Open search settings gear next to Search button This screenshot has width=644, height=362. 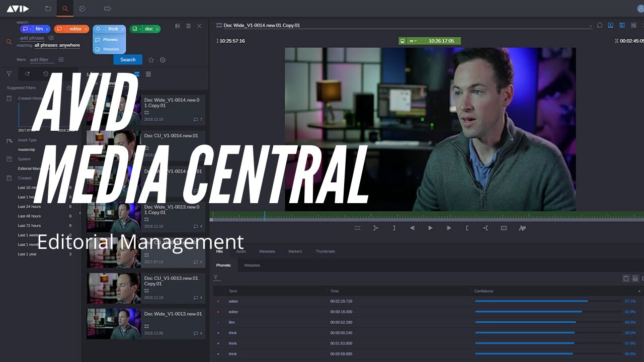pos(163,60)
